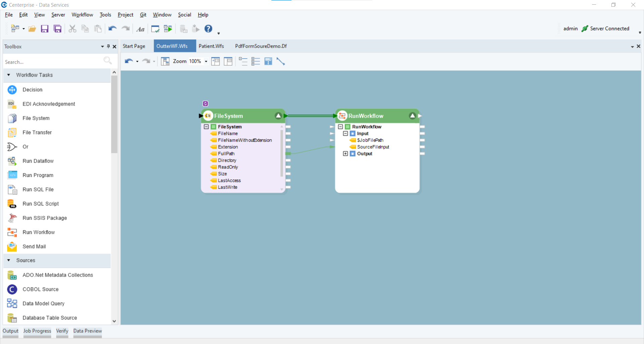Image resolution: width=644 pixels, height=344 pixels.
Task: Select the Send Mail task icon
Action: pyautogui.click(x=12, y=246)
